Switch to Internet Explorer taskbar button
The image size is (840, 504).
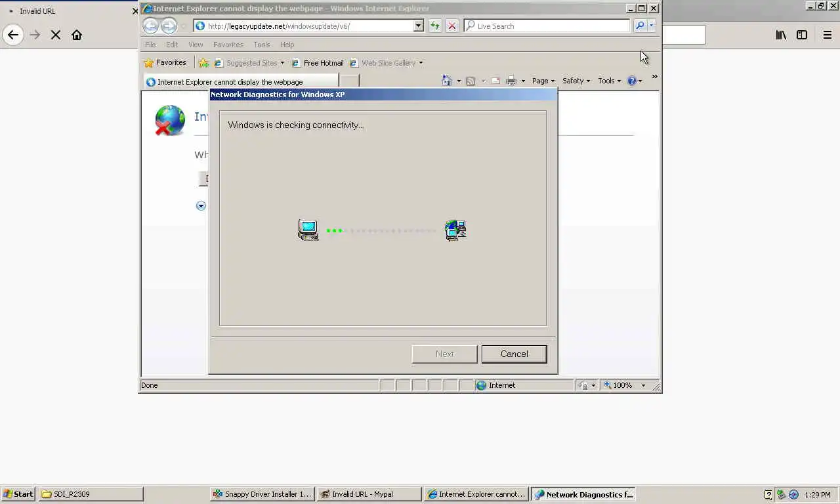(x=476, y=494)
